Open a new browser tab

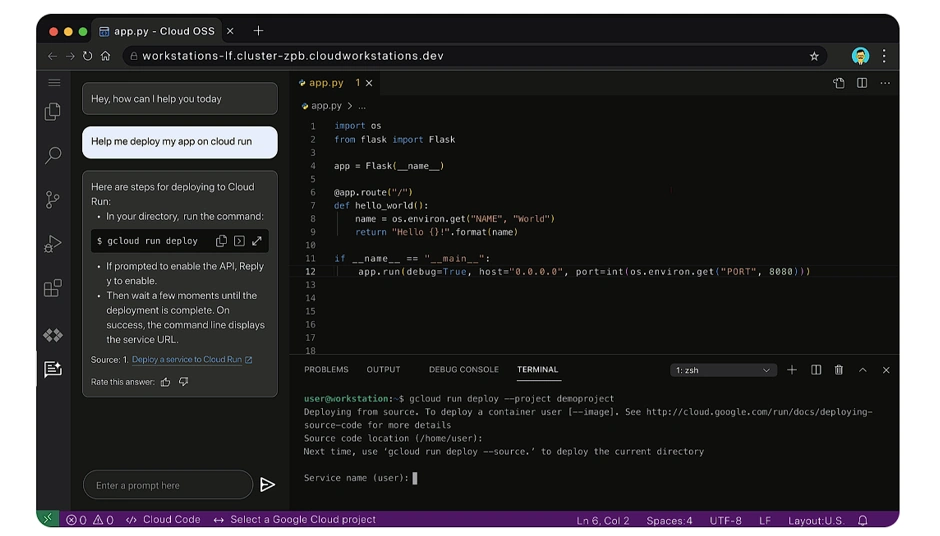pyautogui.click(x=258, y=31)
